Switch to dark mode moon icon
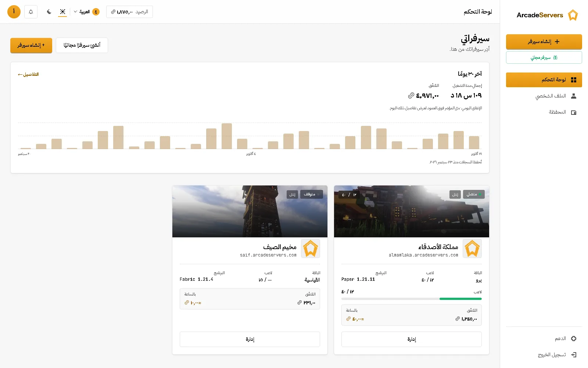This screenshot has height=368, width=588. pyautogui.click(x=49, y=12)
